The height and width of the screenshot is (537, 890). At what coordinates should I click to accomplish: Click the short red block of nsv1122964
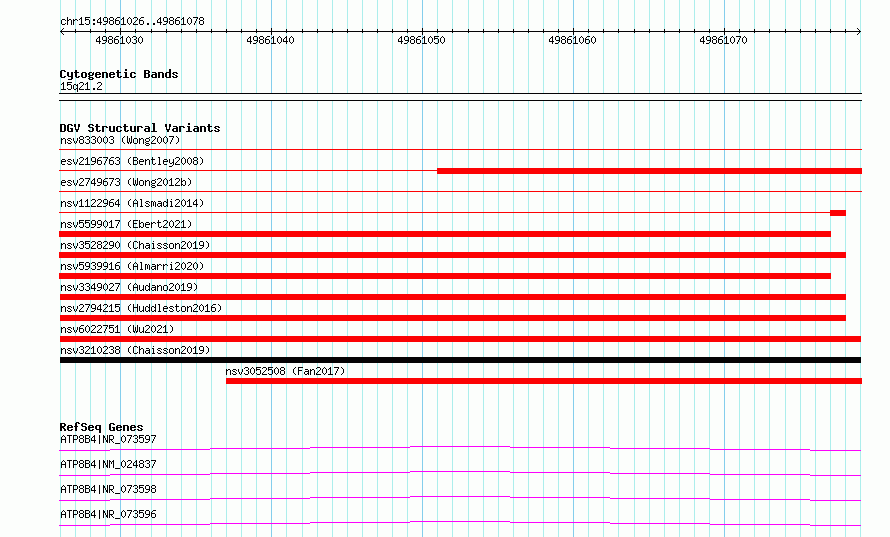pyautogui.click(x=838, y=213)
